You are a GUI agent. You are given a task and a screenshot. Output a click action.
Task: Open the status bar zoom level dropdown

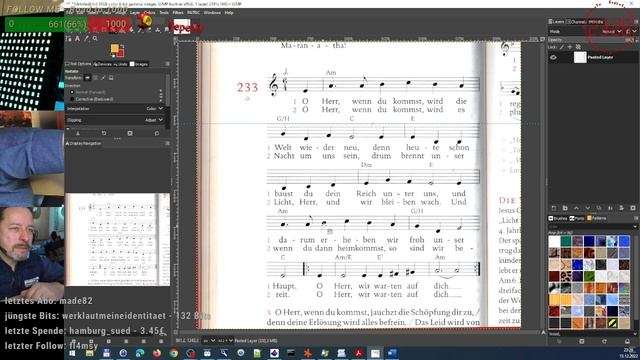[x=225, y=340]
